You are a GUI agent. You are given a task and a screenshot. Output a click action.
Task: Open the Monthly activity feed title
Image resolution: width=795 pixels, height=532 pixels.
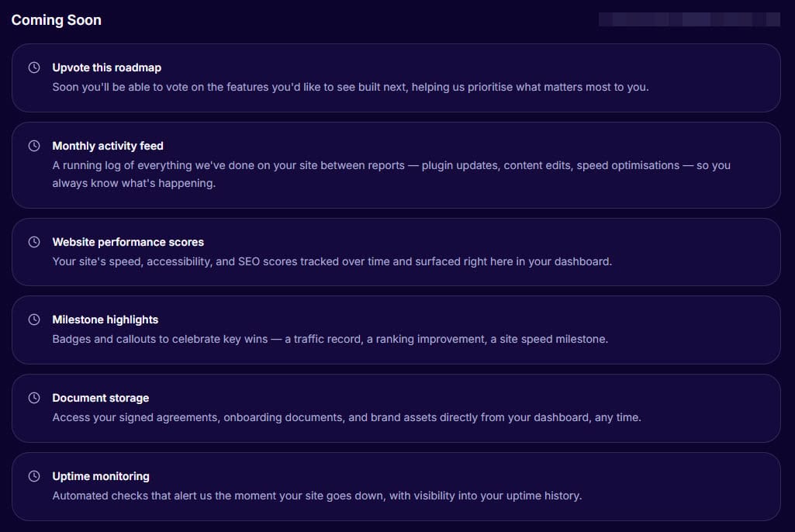108,146
